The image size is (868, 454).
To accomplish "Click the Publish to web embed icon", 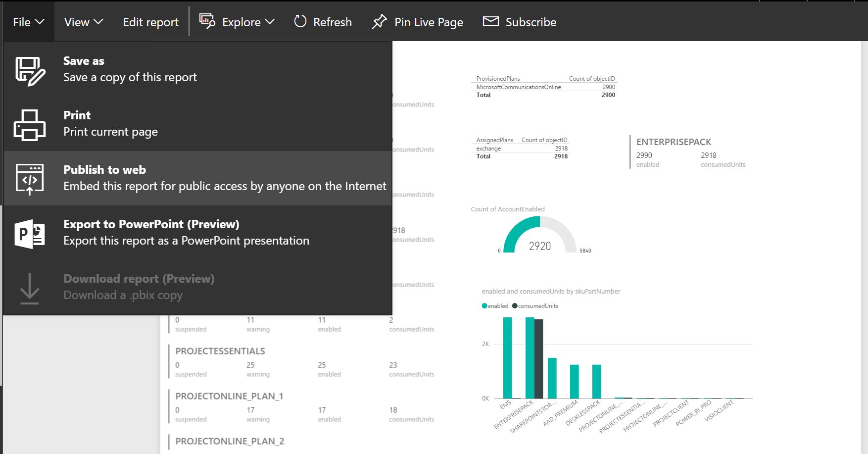I will pyautogui.click(x=30, y=179).
